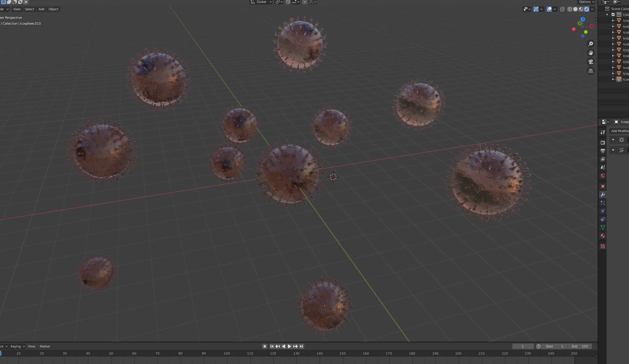This screenshot has height=364, width=629.
Task: Switch to wireframe viewport shading
Action: pyautogui.click(x=570, y=9)
